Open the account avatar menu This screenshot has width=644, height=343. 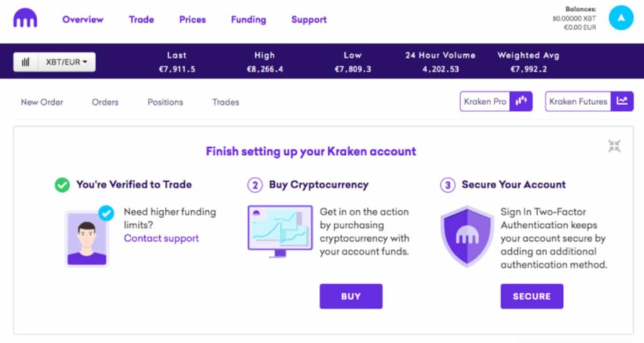(621, 18)
